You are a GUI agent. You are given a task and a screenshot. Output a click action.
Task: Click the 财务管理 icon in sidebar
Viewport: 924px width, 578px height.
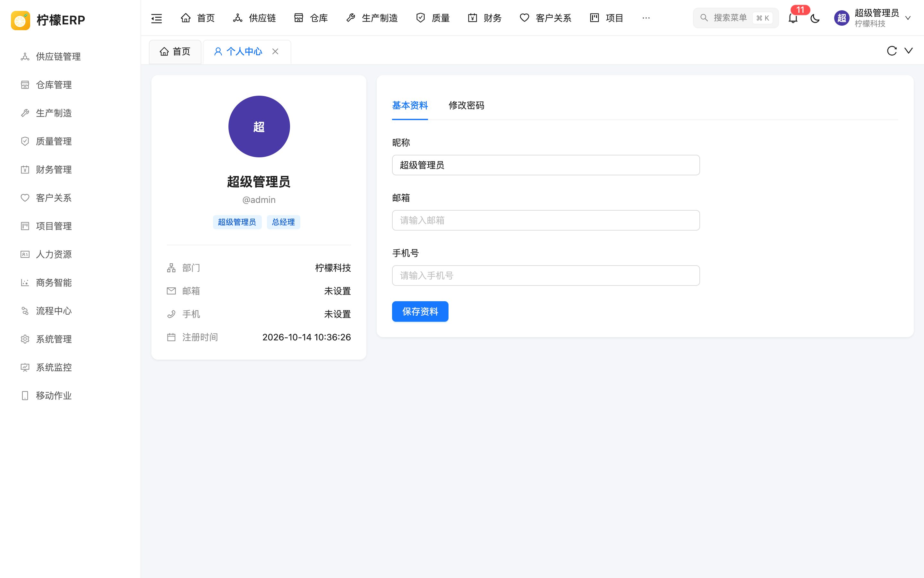click(x=25, y=170)
